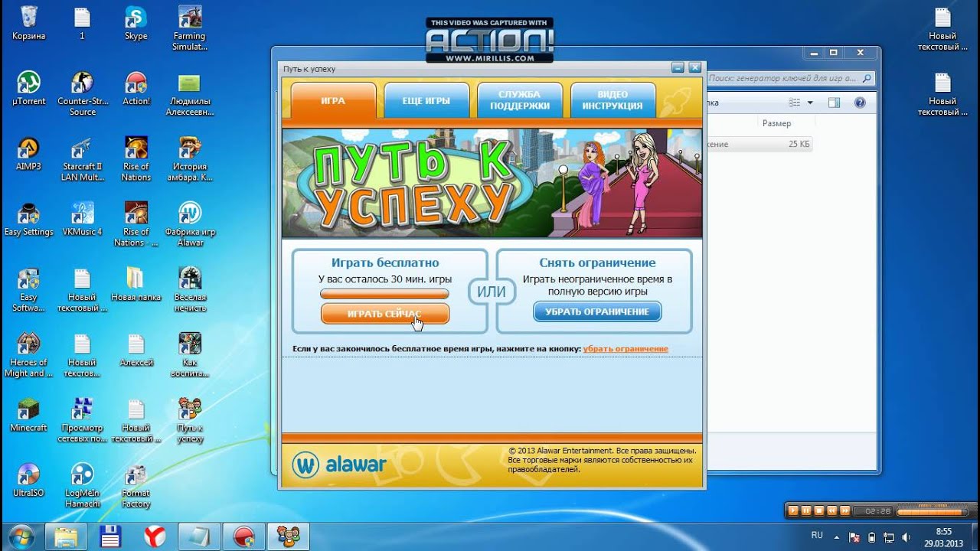This screenshot has height=551, width=980.
Task: Open the Алексей text file
Action: click(x=136, y=350)
